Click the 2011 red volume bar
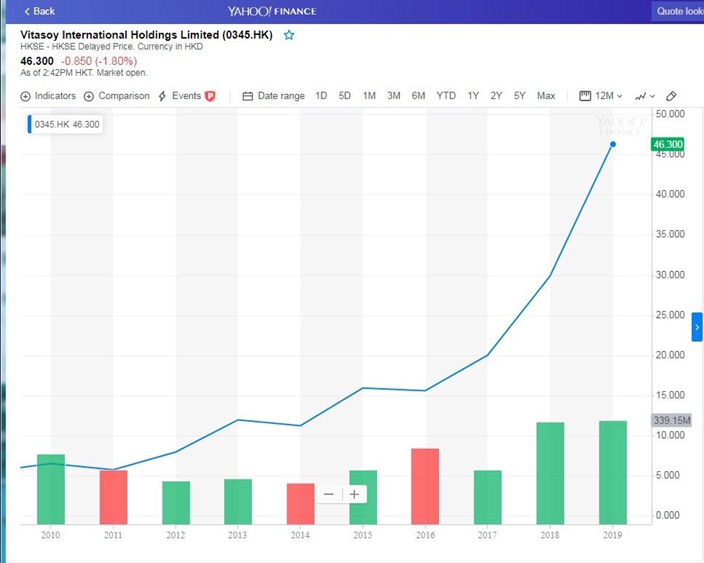 pos(113,497)
